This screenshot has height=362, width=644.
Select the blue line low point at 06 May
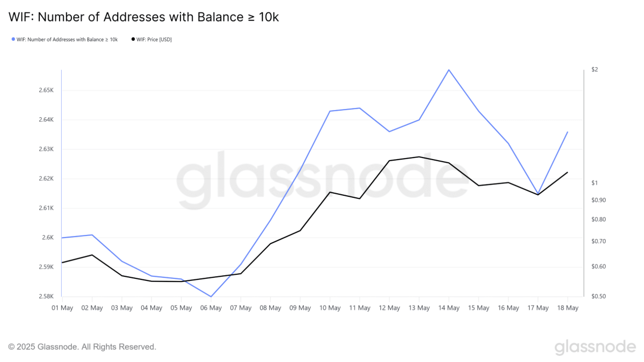(211, 296)
